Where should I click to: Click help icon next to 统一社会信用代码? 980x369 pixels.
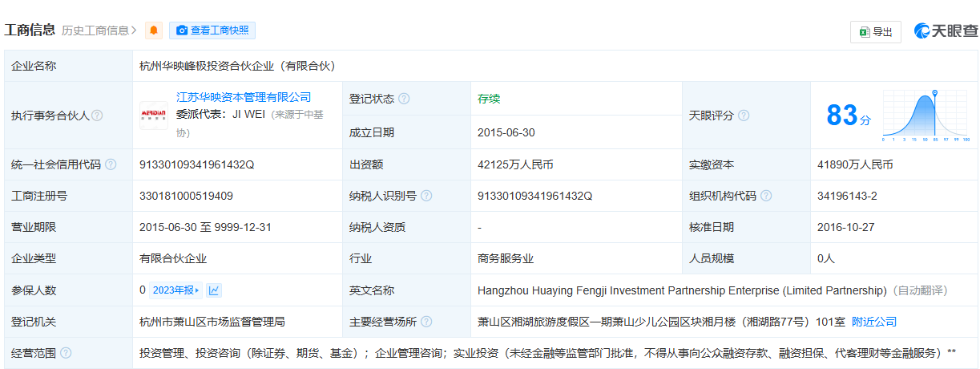pyautogui.click(x=111, y=164)
